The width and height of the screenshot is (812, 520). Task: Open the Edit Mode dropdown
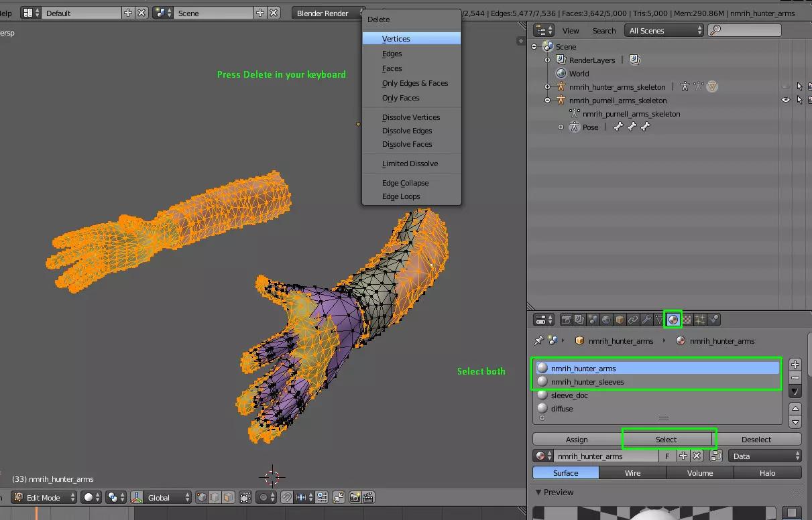[x=44, y=497]
